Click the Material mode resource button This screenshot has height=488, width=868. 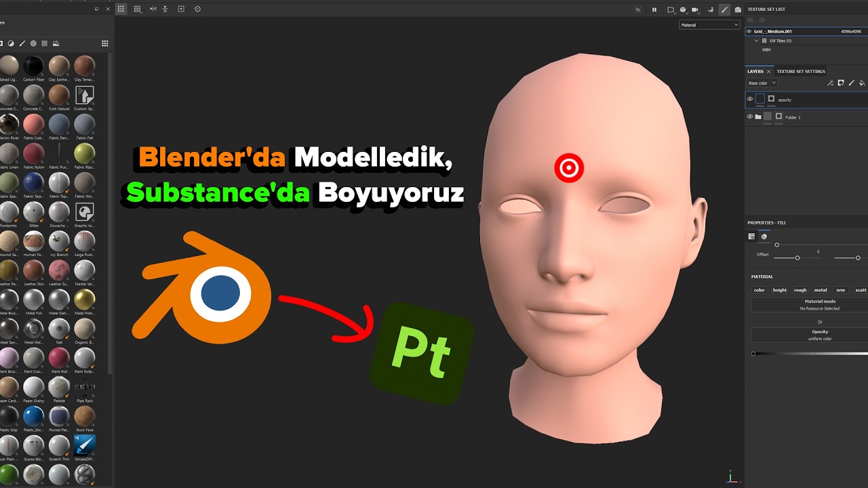810,305
